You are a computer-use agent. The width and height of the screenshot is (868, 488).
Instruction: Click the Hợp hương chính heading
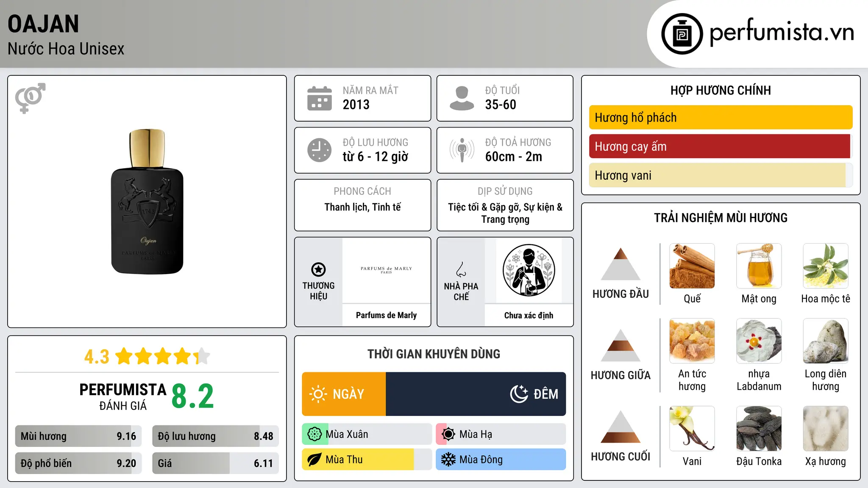[721, 90]
